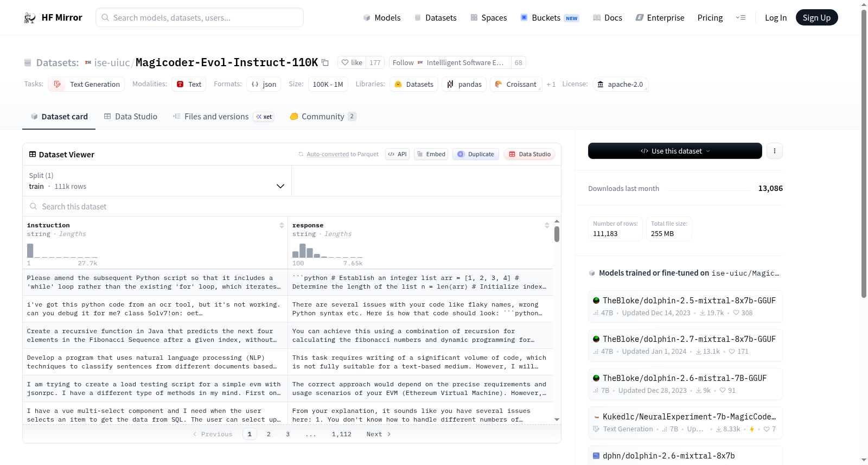Click the 177 likes count
868x465 pixels.
375,62
